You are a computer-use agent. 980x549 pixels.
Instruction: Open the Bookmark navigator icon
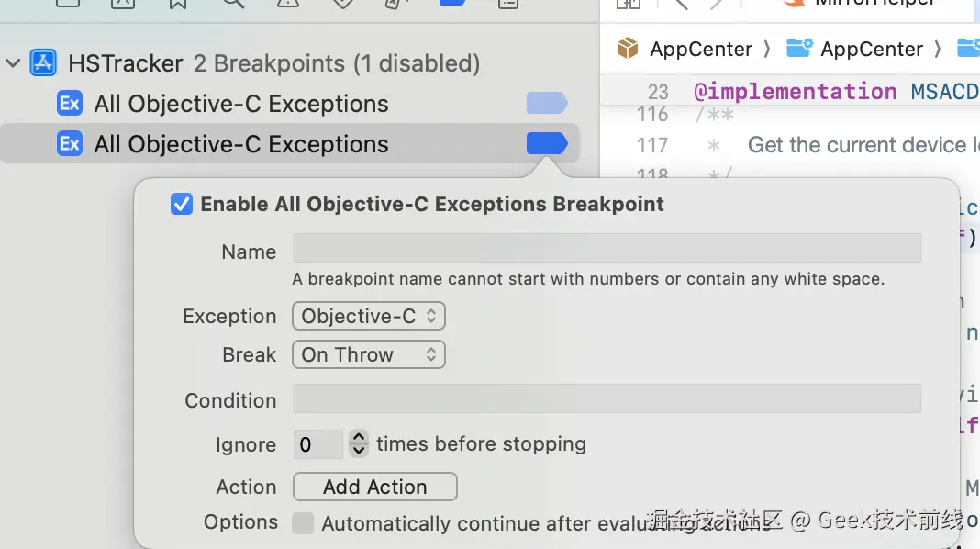pyautogui.click(x=178, y=3)
